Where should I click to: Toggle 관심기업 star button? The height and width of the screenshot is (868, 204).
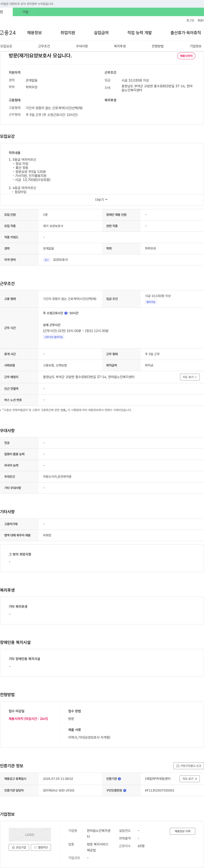click(x=19, y=847)
